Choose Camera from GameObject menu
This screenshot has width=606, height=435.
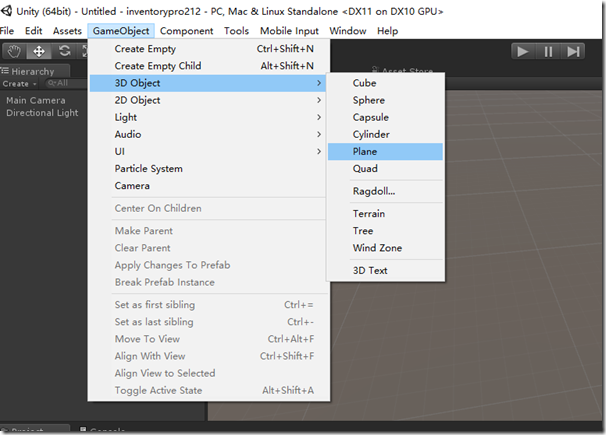click(208, 186)
